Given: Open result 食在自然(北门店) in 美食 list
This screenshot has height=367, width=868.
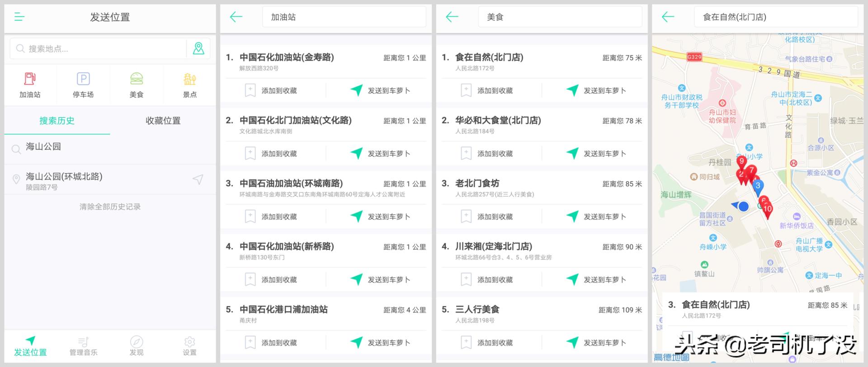Looking at the screenshot, I should (542, 61).
